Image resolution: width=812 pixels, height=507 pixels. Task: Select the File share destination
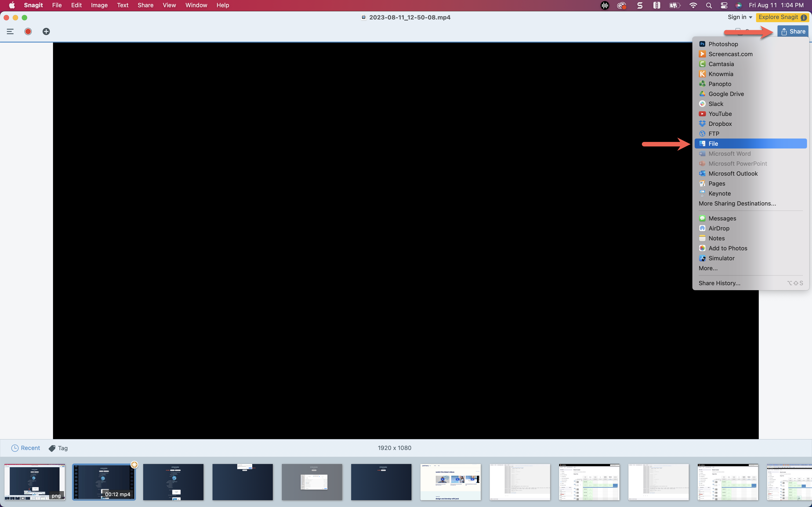click(x=713, y=143)
